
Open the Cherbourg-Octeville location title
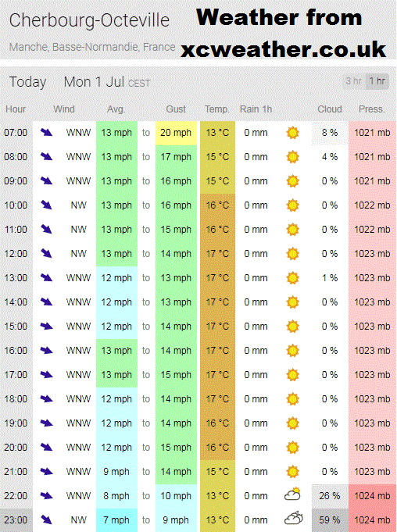pos(89,20)
